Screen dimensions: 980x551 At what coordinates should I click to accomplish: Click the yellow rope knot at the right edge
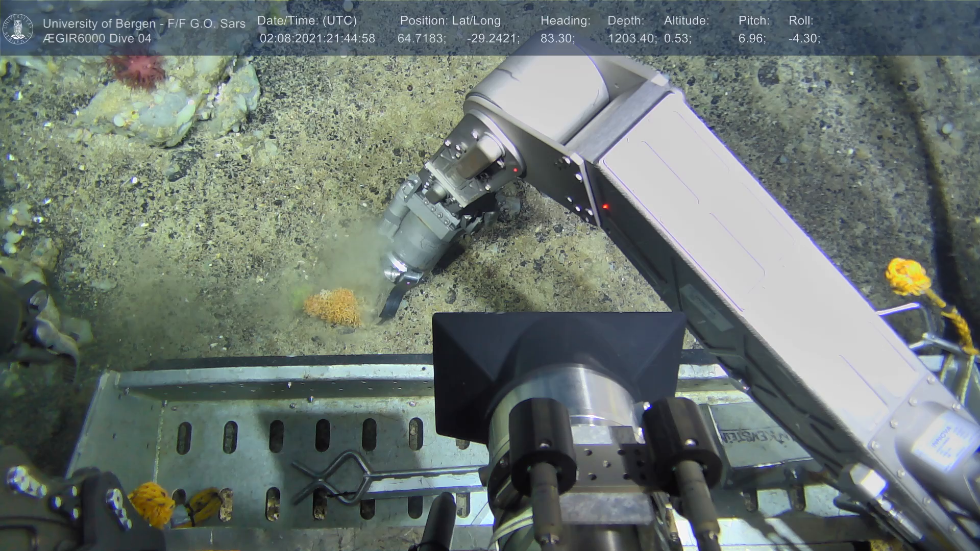coord(908,277)
